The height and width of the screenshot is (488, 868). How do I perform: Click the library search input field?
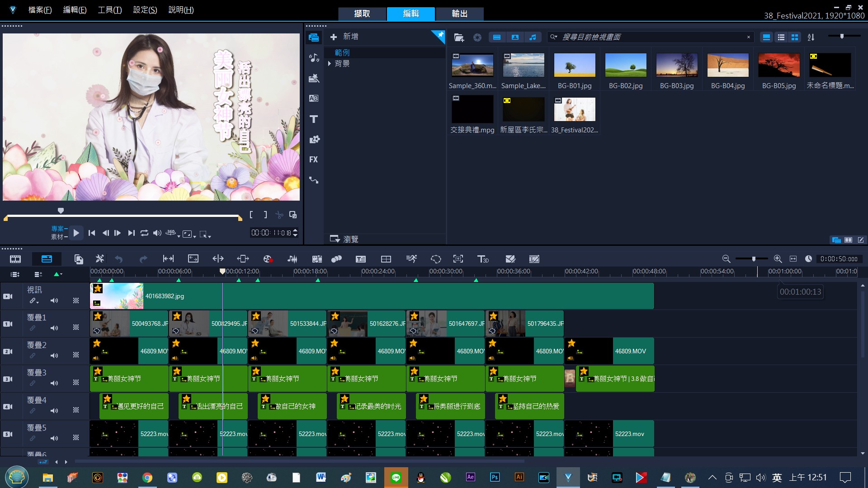click(x=651, y=37)
